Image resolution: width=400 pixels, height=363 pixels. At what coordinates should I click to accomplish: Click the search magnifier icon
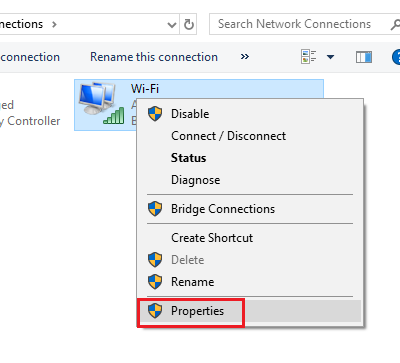point(396,25)
